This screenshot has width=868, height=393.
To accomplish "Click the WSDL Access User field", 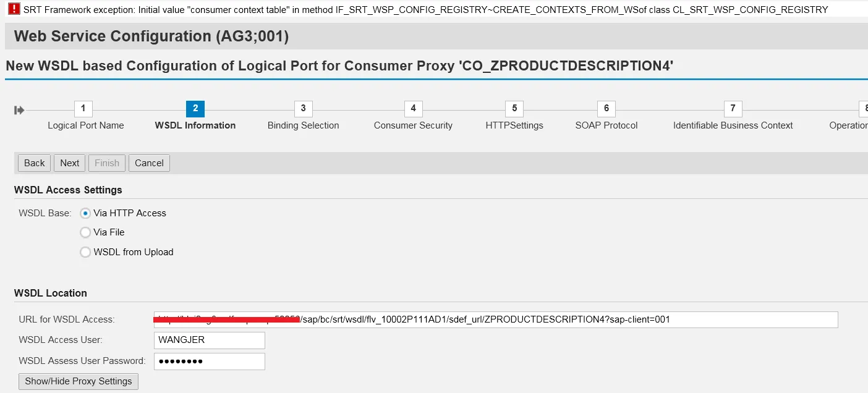I will point(209,340).
